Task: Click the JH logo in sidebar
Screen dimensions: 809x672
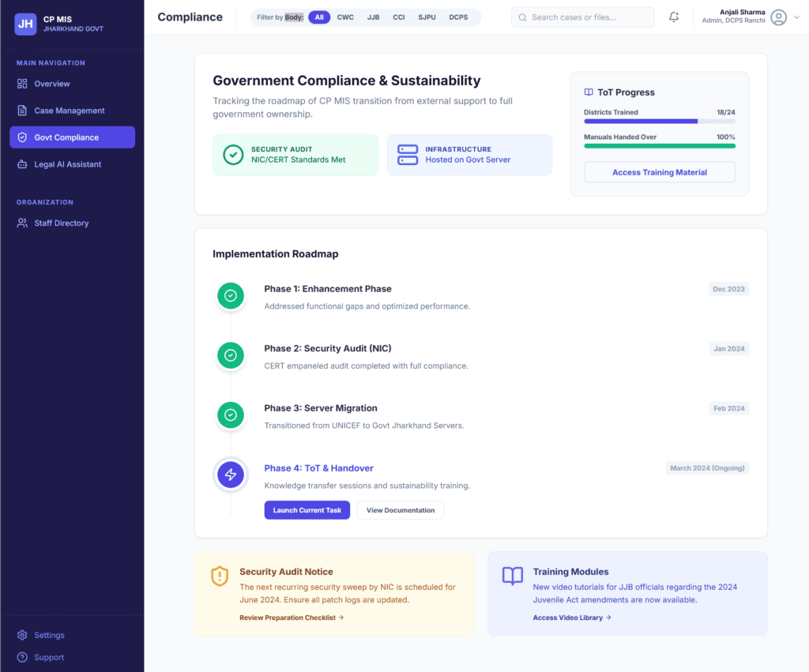Action: tap(25, 24)
